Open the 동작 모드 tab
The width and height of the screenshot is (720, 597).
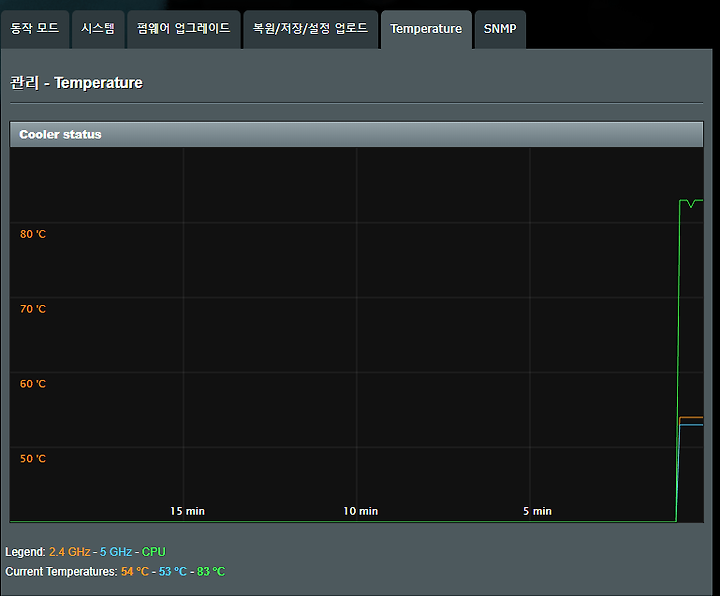coord(35,29)
